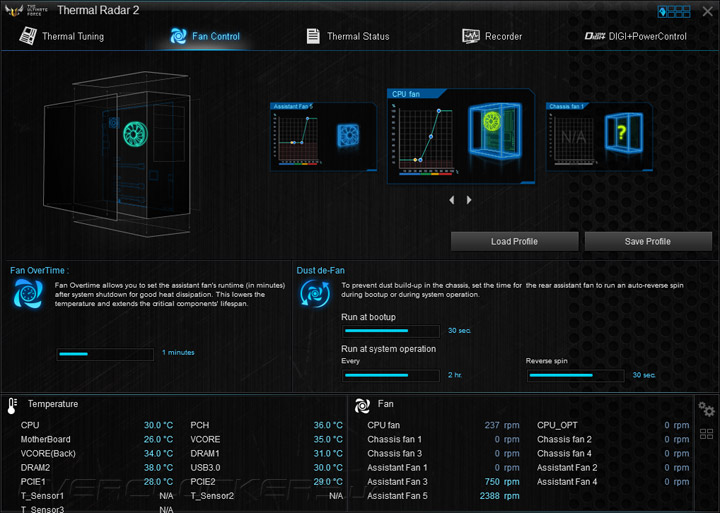
Task: Click the Temperature thermometer icon
Action: 12,406
